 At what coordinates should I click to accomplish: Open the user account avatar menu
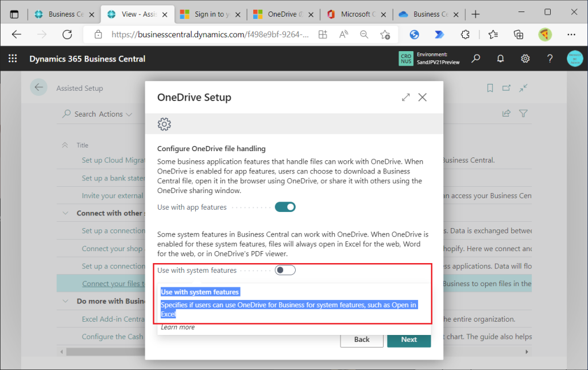point(574,59)
